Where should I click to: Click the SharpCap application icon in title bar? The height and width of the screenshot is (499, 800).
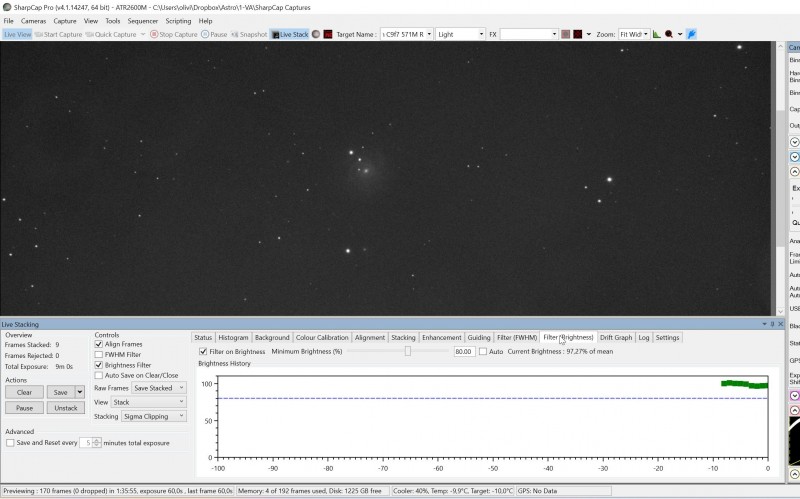click(x=7, y=7)
